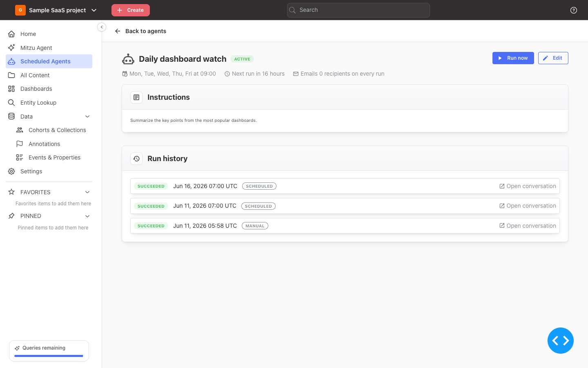The image size is (588, 368).
Task: Click the Mitzu Agent sparkle icon
Action: [x=11, y=48]
